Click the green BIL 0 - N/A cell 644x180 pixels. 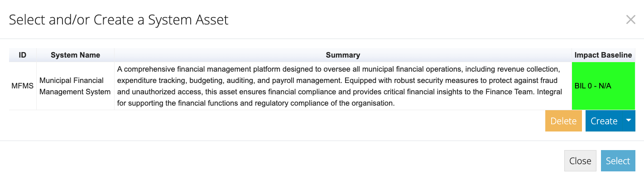click(x=603, y=86)
